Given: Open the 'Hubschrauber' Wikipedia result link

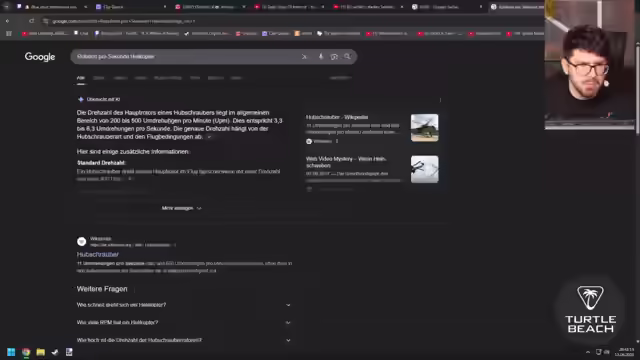Looking at the screenshot, I should coord(98,254).
